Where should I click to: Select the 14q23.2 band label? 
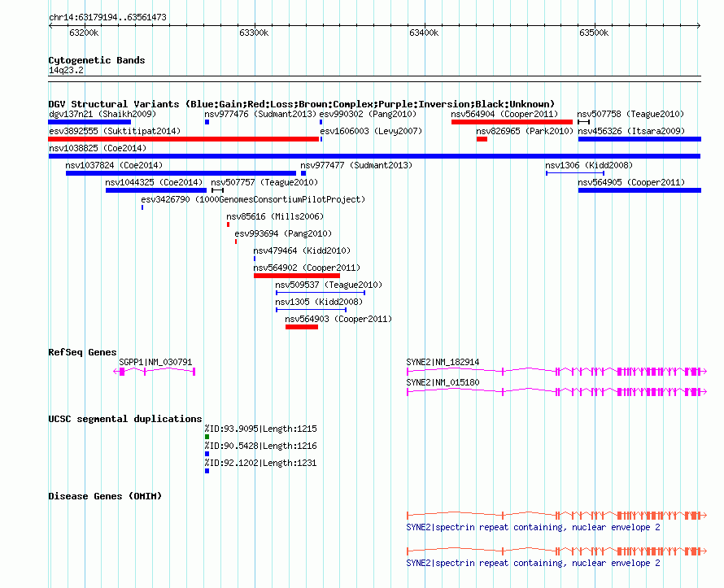point(66,70)
